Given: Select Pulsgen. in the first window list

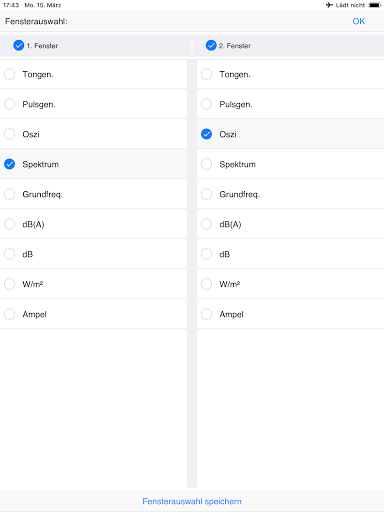Looking at the screenshot, I should [93, 104].
